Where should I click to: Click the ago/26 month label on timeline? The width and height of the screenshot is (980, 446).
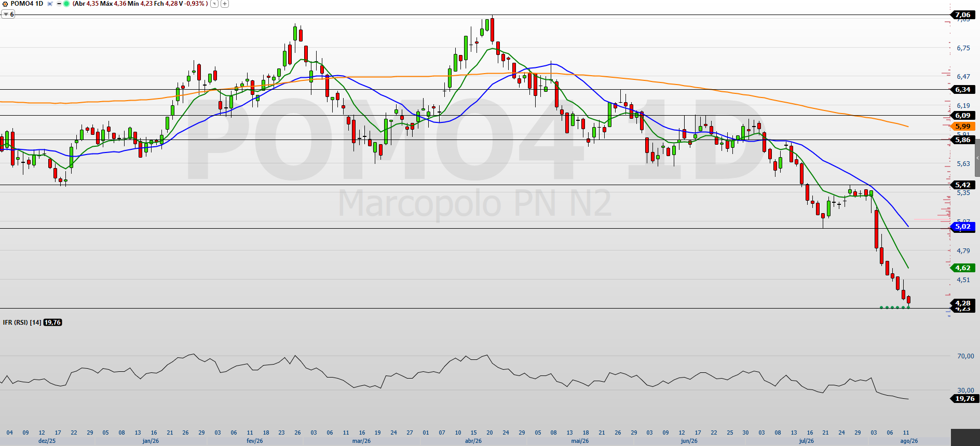pyautogui.click(x=909, y=441)
